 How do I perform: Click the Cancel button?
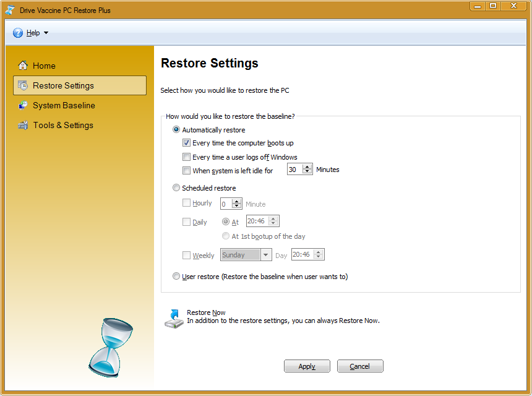360,366
